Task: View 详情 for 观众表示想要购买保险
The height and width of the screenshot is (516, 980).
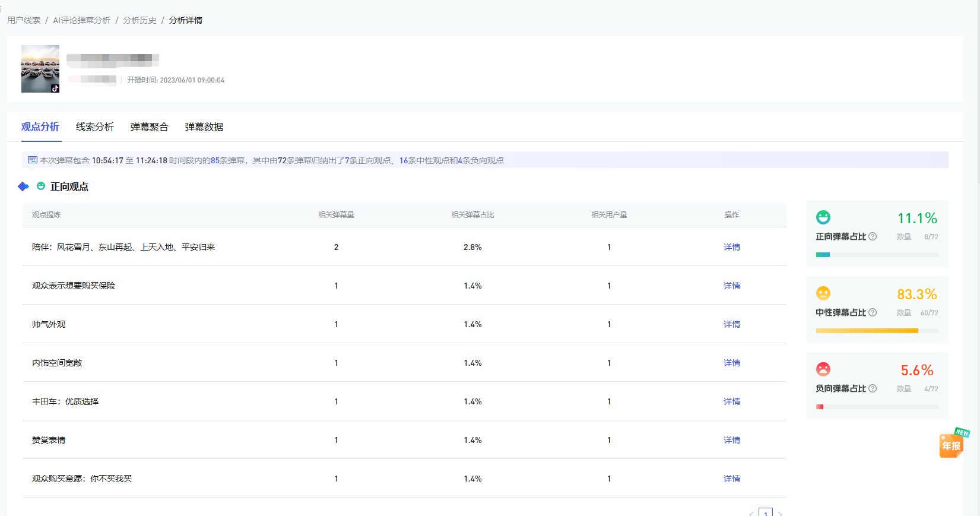Action: (x=731, y=286)
